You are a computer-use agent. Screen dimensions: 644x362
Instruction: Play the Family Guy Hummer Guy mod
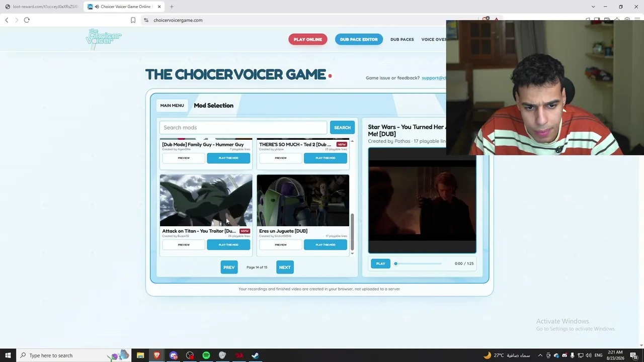point(228,158)
